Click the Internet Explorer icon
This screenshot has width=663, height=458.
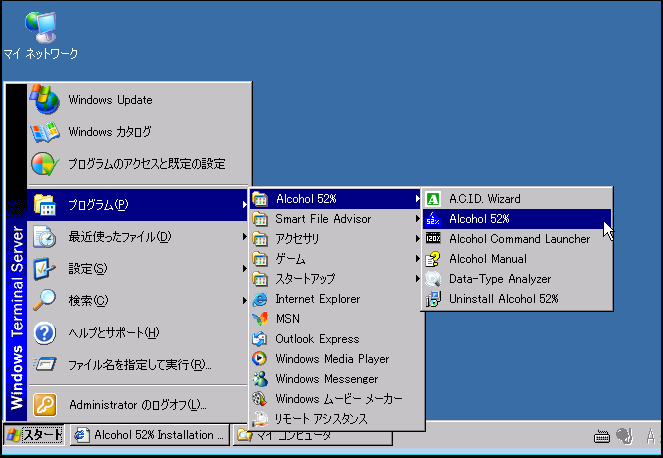click(x=260, y=299)
